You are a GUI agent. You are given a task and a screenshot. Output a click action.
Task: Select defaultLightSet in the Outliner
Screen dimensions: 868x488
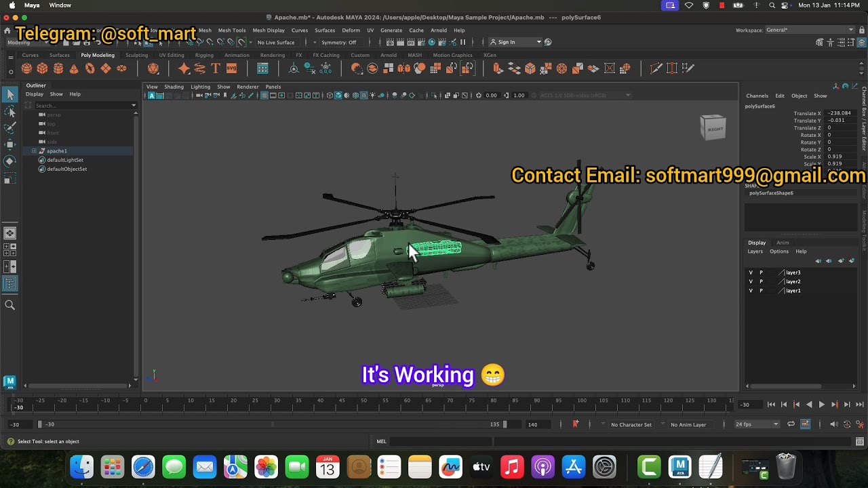click(x=65, y=160)
